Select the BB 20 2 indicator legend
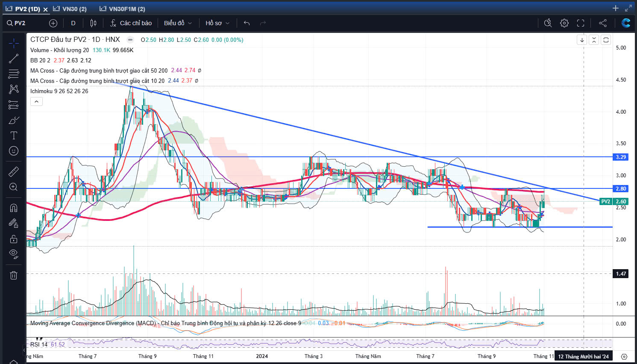Screen dimensions: 637x364 coord(40,60)
